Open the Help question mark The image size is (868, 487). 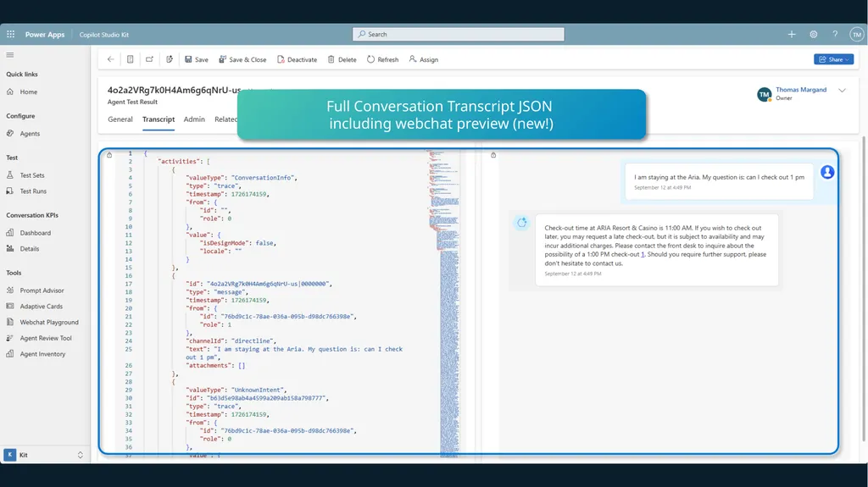click(x=835, y=35)
